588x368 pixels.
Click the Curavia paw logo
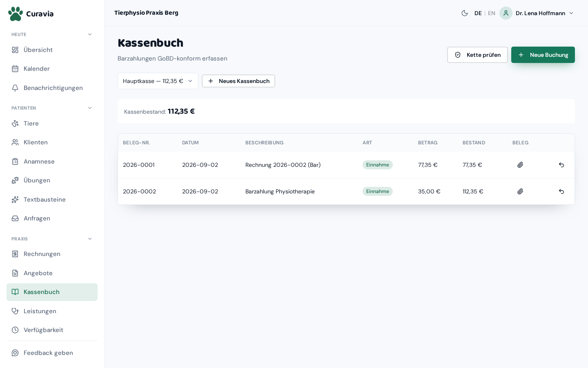click(x=16, y=13)
